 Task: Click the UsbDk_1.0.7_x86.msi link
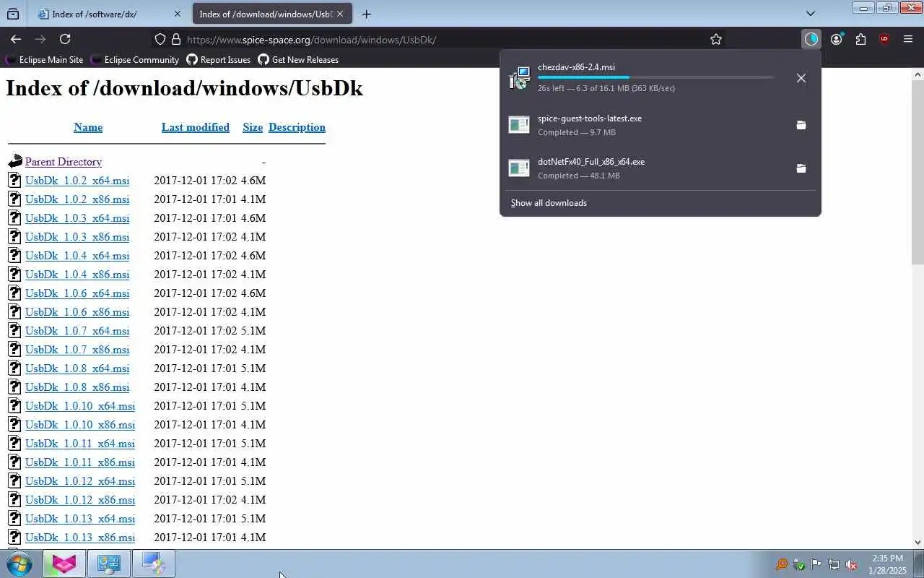(77, 350)
